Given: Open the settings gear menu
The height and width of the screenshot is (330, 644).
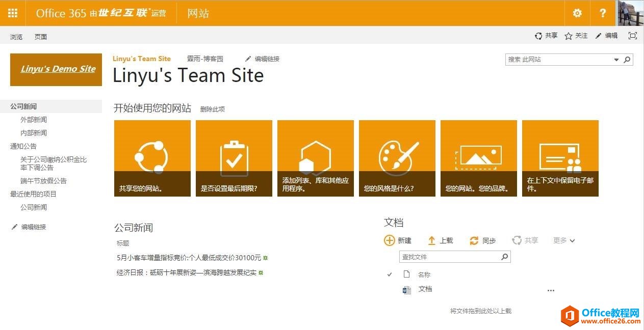Looking at the screenshot, I should click(x=577, y=13).
